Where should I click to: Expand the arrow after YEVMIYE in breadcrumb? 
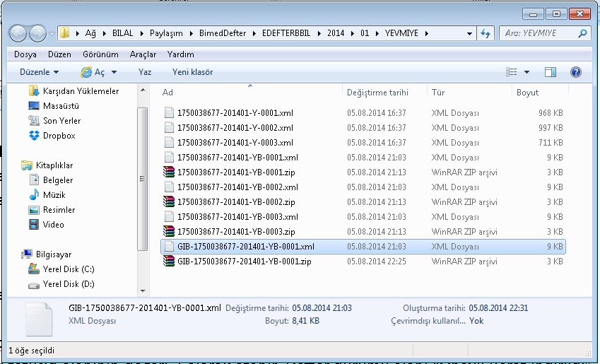[x=426, y=33]
